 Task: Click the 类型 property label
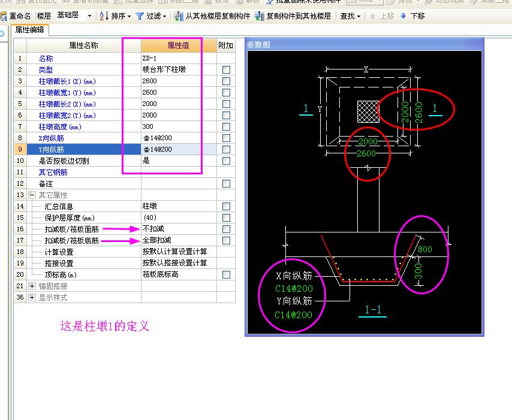coord(46,70)
